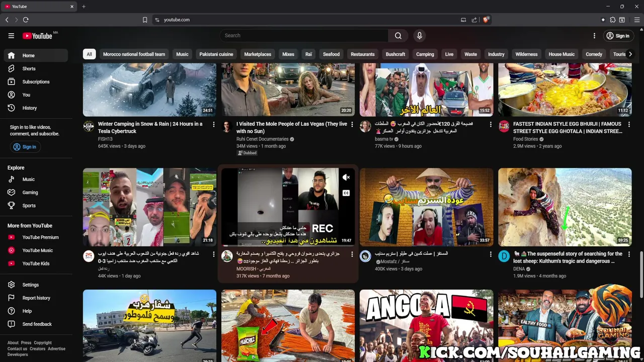This screenshot has height=362, width=644.
Task: Open the Winter Camping Cybertruck thumbnail
Action: (x=149, y=90)
